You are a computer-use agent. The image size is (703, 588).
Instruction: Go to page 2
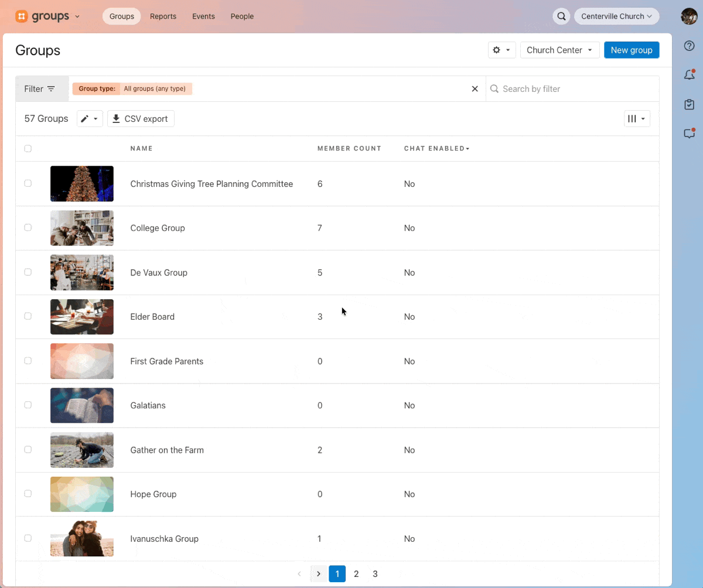tap(356, 574)
